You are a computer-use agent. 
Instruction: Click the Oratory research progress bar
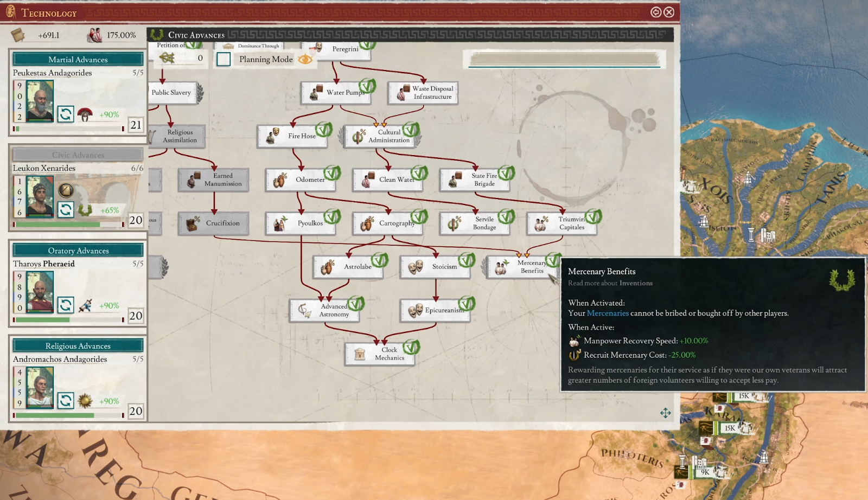coord(69,319)
